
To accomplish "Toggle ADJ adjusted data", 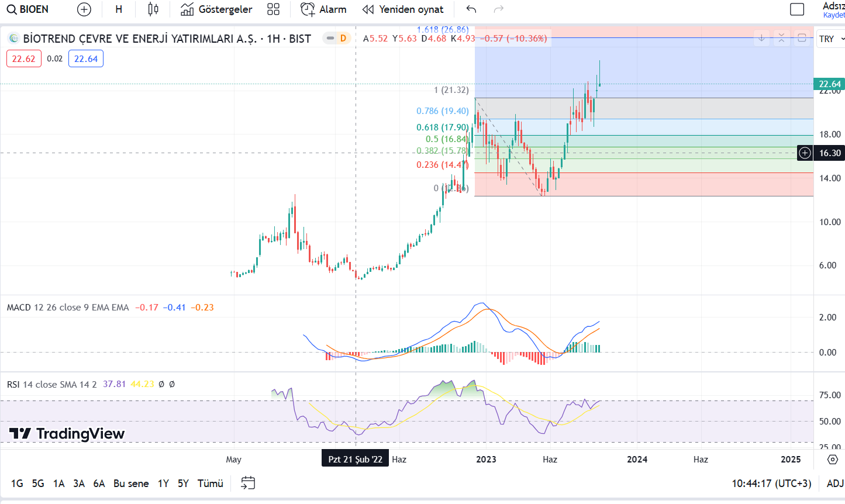I will (x=835, y=484).
